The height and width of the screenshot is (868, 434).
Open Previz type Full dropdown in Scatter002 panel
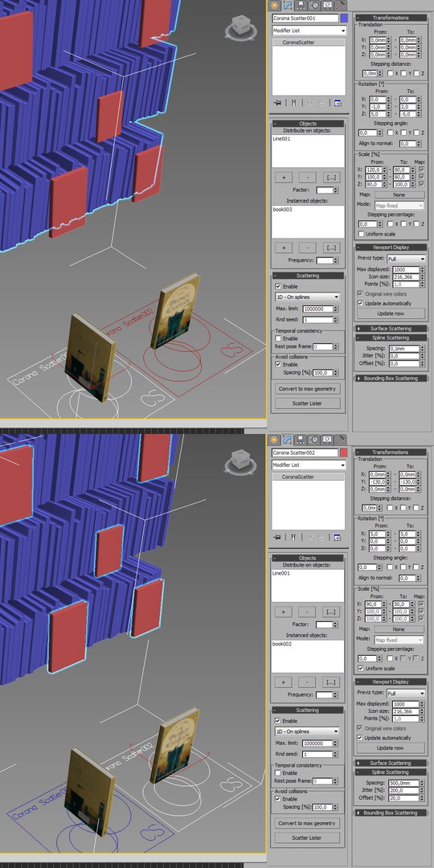406,693
